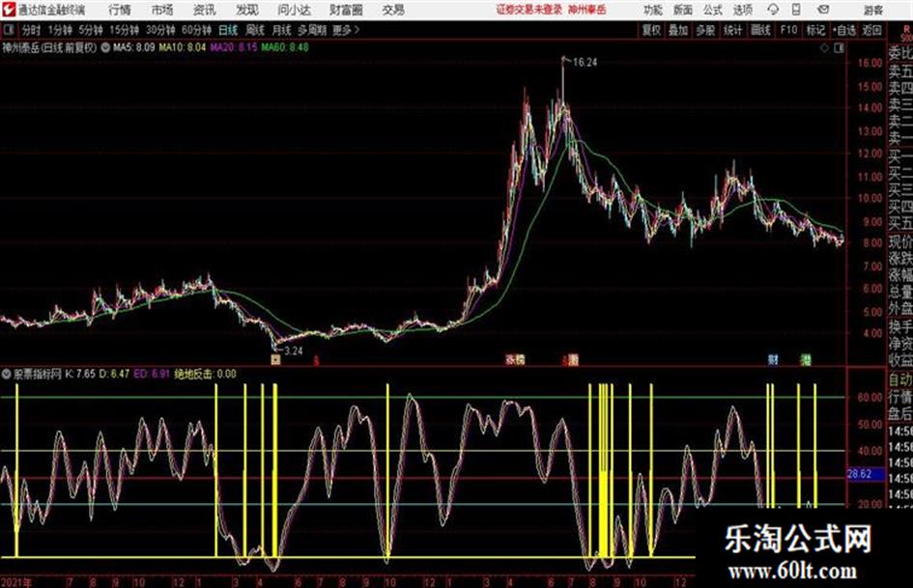This screenshot has width=913, height=588.
Task: Click the 返回 back button
Action: click(x=871, y=30)
